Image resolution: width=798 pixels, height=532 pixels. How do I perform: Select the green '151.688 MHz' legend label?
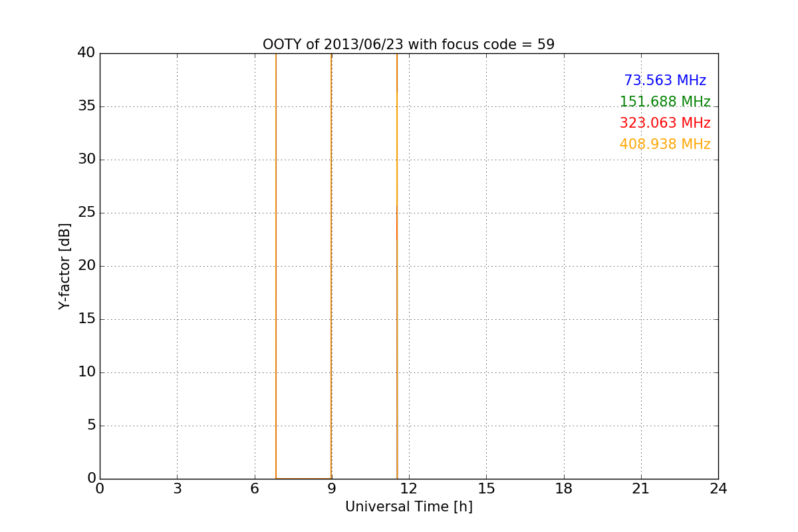pos(665,102)
